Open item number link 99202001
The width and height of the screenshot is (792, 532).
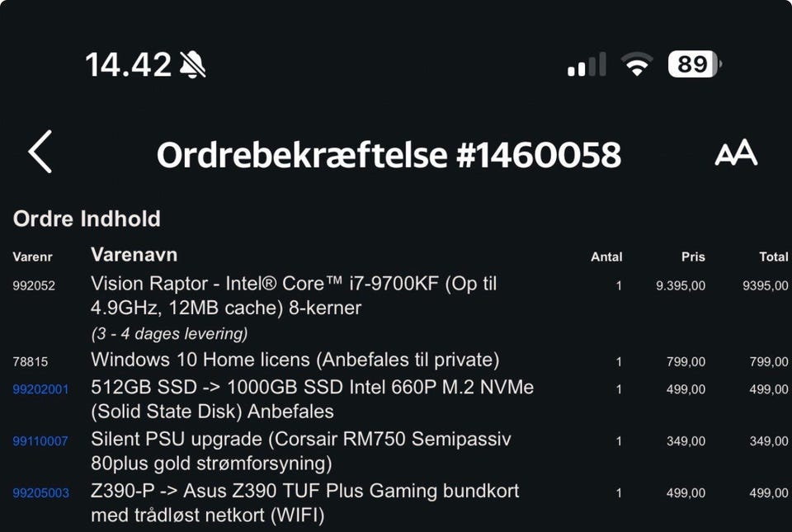[40, 389]
